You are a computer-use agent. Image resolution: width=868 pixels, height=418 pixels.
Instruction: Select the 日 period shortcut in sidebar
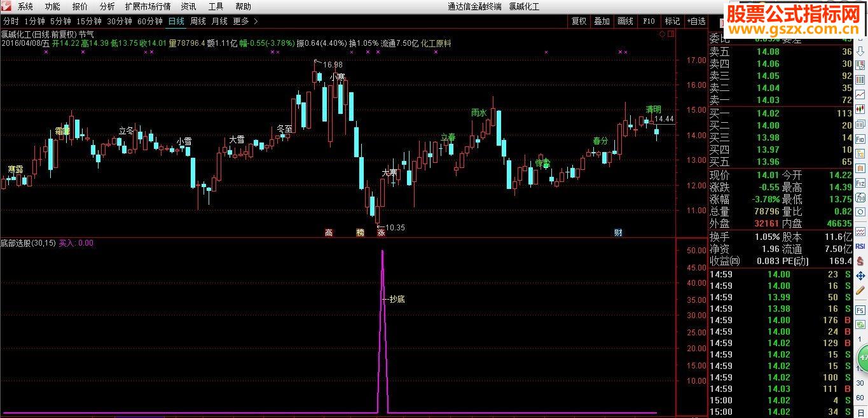[860, 412]
